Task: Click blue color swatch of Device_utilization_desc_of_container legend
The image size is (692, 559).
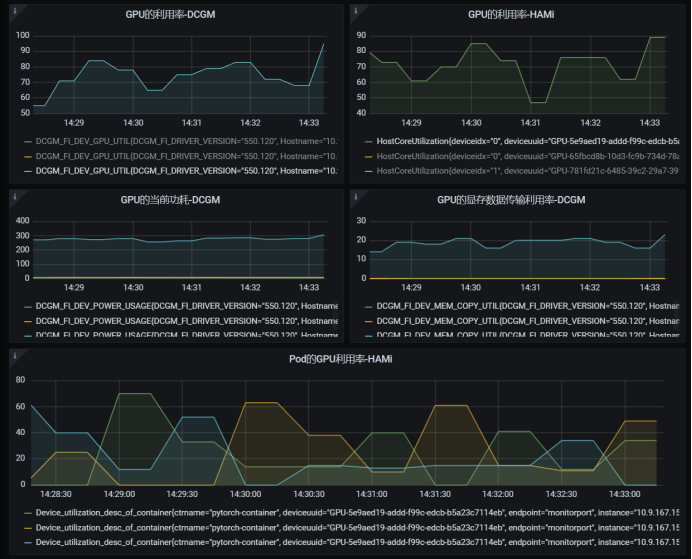Action: pyautogui.click(x=27, y=542)
